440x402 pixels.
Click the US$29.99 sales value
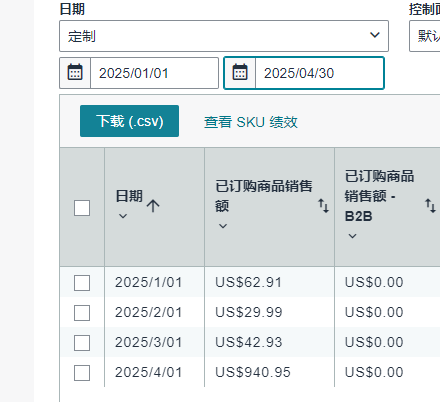coord(249,313)
